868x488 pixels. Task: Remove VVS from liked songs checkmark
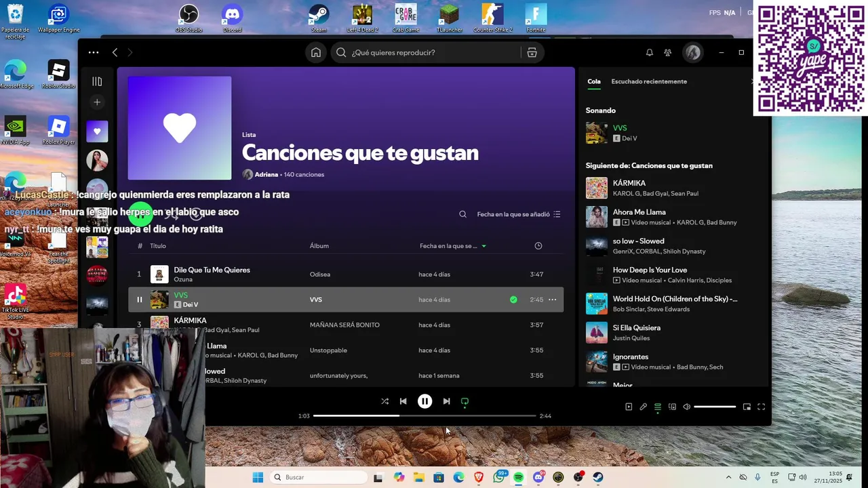coord(513,300)
